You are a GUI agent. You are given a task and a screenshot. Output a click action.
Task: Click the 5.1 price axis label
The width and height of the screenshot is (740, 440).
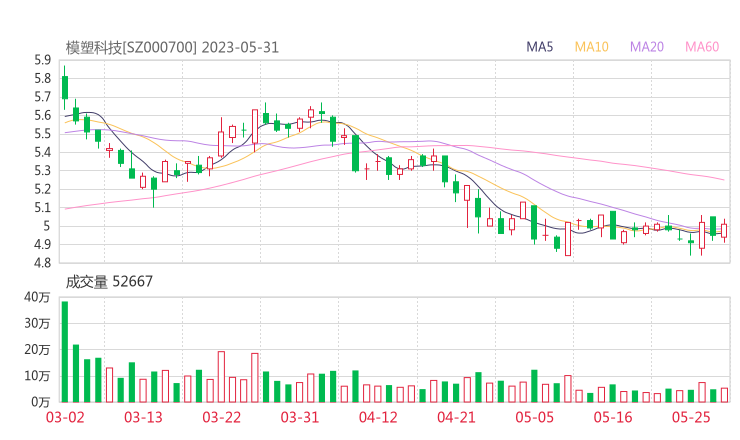click(42, 207)
